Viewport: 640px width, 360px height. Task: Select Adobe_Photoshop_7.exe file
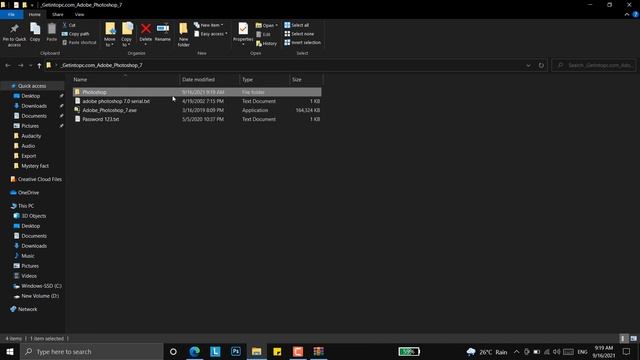coord(197,110)
